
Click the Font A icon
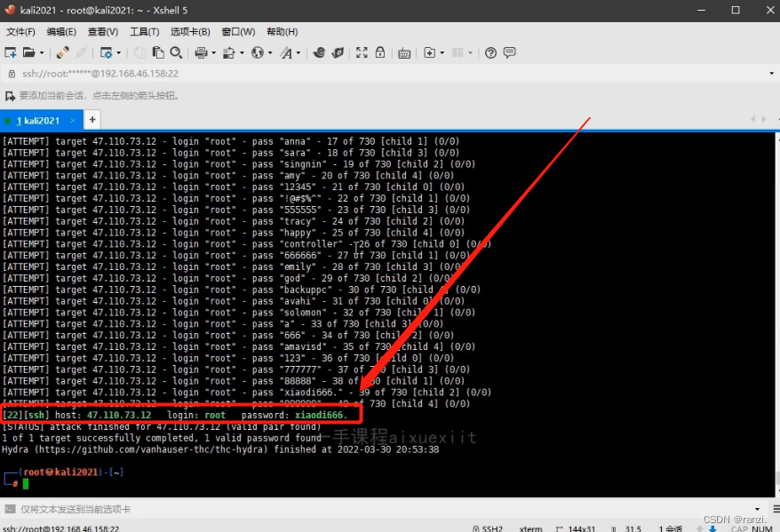[x=286, y=52]
